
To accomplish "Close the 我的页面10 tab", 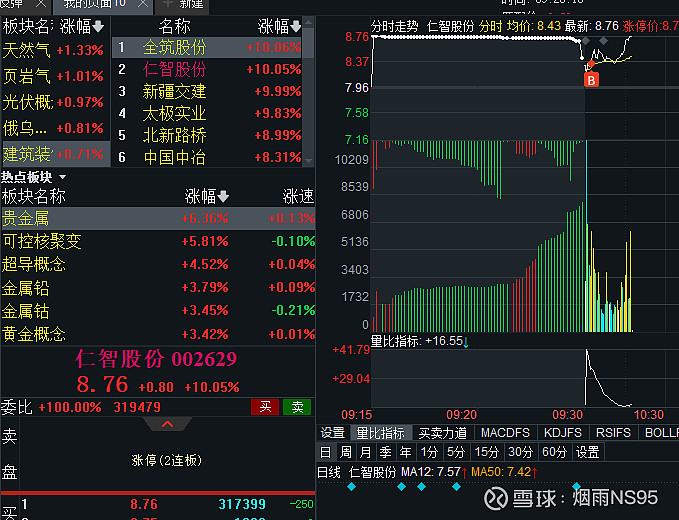I will [143, 4].
